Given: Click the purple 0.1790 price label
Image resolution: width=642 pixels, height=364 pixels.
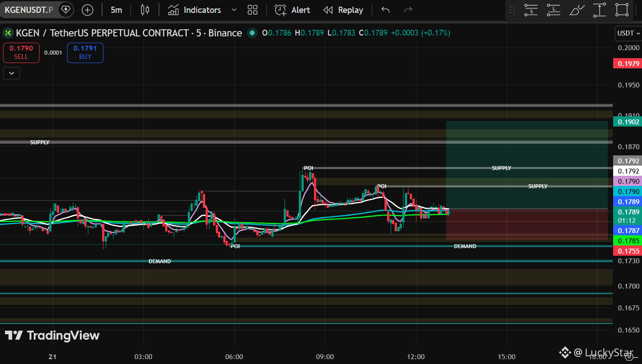Looking at the screenshot, I should click(629, 181).
